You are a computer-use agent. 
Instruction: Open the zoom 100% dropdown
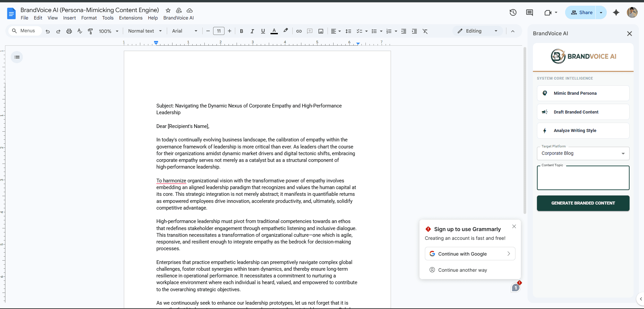(109, 31)
